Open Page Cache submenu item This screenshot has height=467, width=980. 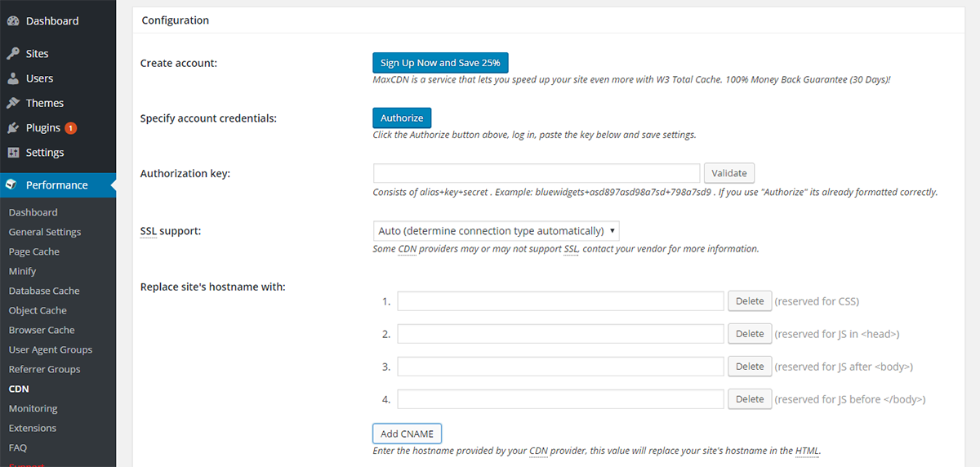pos(33,251)
